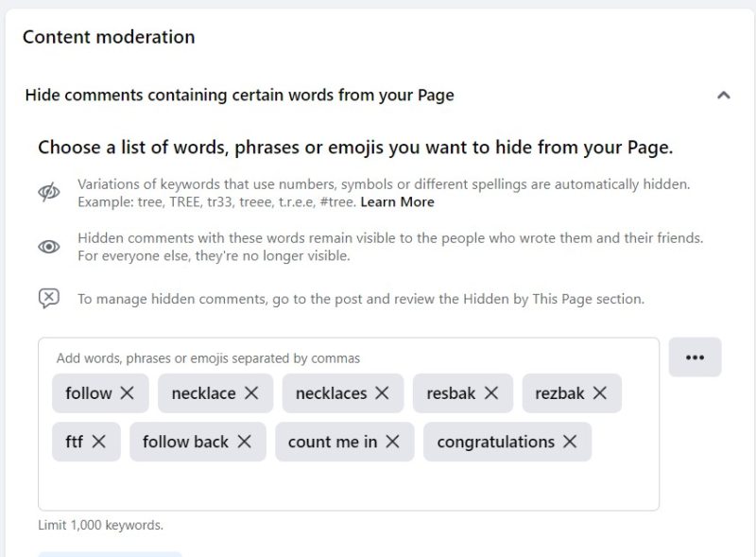756x557 pixels.
Task: Open the Learn More link
Action: 397,201
